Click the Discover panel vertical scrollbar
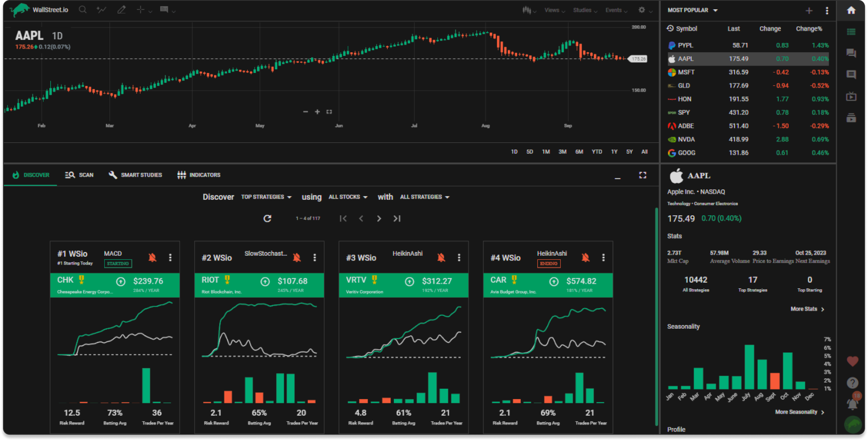 (657, 317)
